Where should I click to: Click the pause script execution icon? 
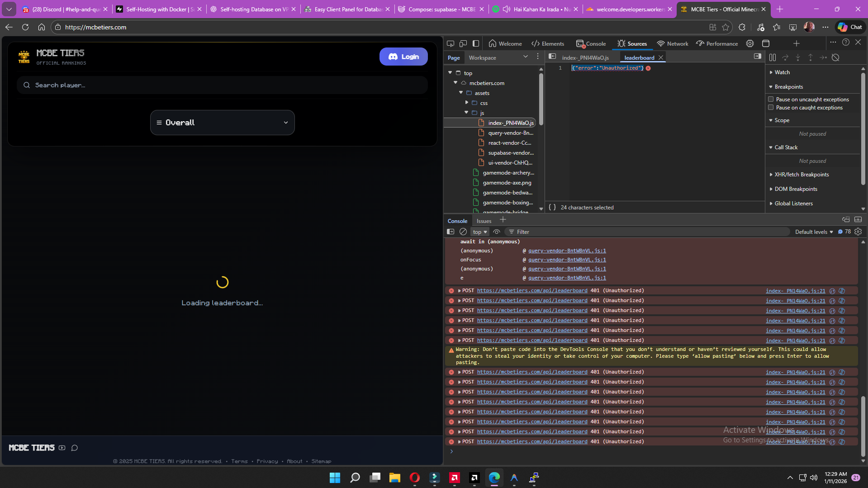(773, 57)
